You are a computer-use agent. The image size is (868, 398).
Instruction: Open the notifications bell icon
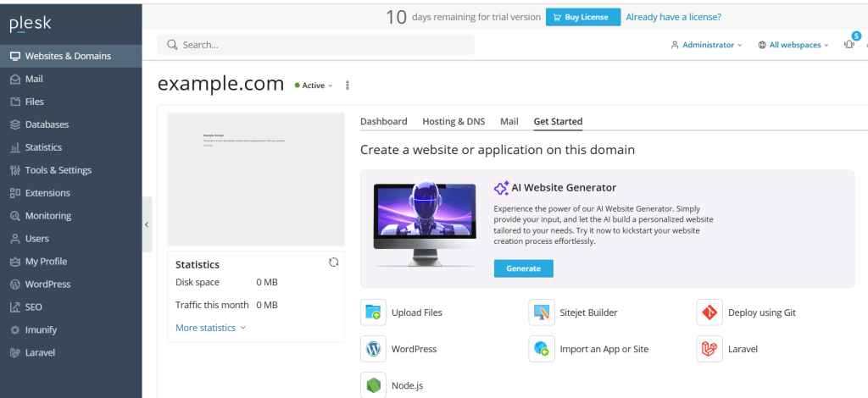point(849,45)
